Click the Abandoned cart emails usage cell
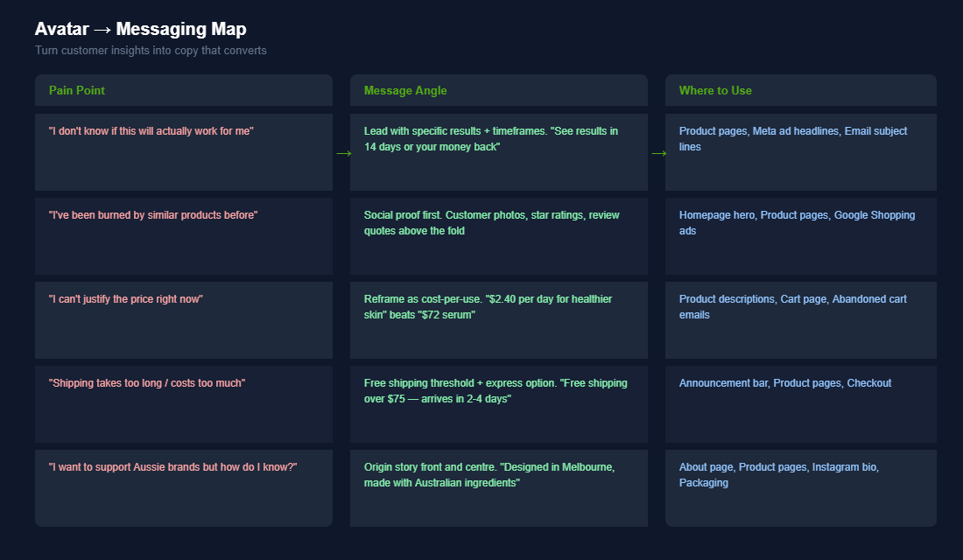Viewport: 963px width, 560px height. tap(800, 320)
